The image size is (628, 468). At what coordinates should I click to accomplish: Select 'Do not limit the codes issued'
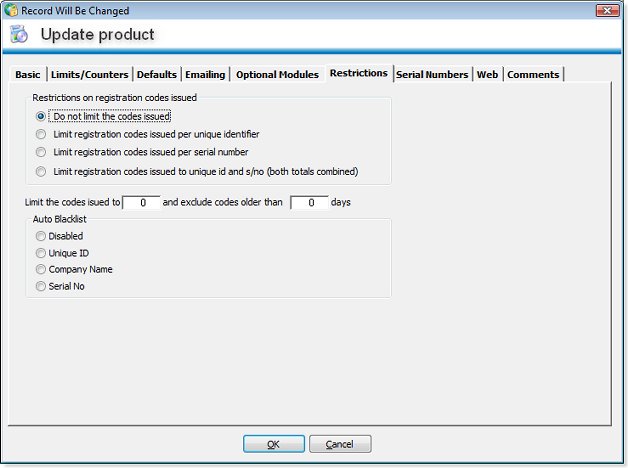pyautogui.click(x=41, y=116)
